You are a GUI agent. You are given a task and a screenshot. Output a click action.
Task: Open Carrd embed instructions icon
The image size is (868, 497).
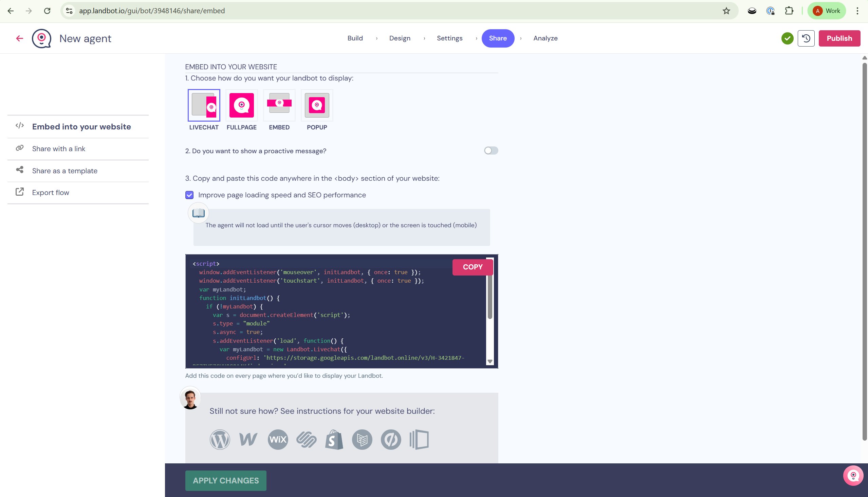(362, 439)
